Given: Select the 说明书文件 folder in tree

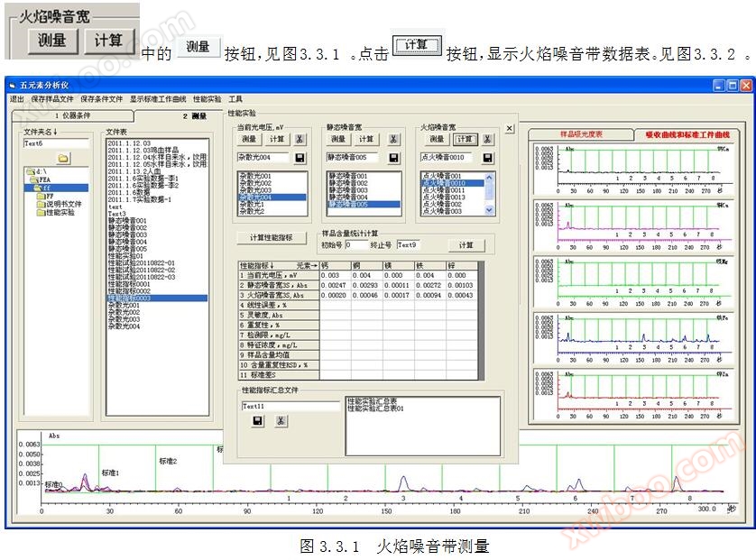Looking at the screenshot, I should pos(62,204).
